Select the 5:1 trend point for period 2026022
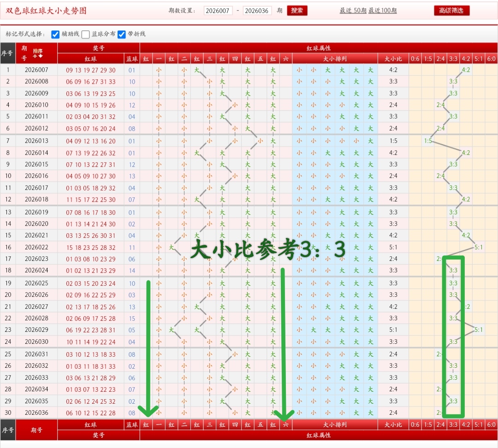The image size is (498, 448). (x=479, y=247)
